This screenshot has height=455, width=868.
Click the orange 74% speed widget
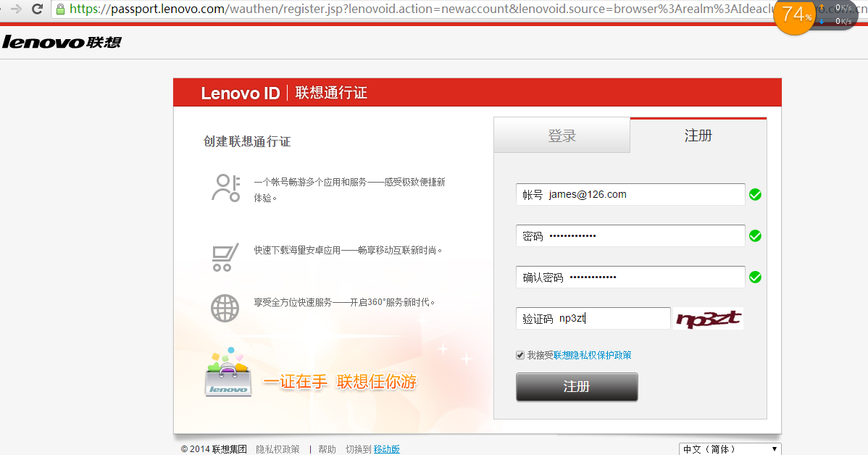tap(795, 15)
